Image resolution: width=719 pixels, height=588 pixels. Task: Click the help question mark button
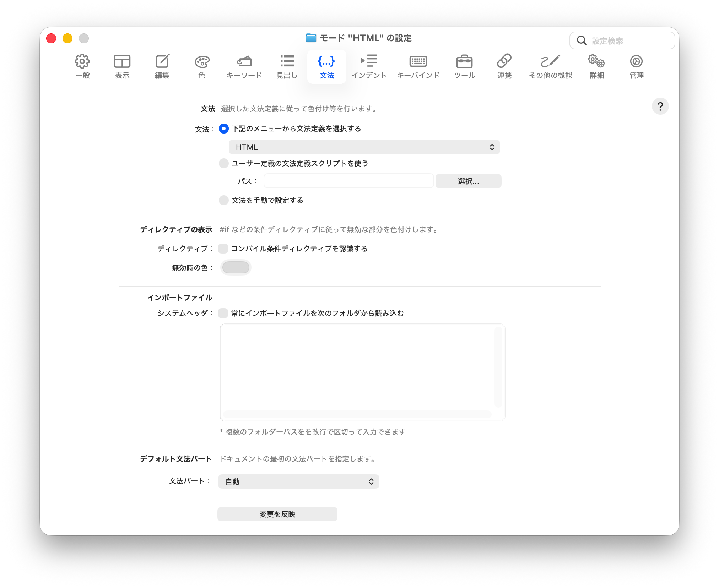(660, 107)
